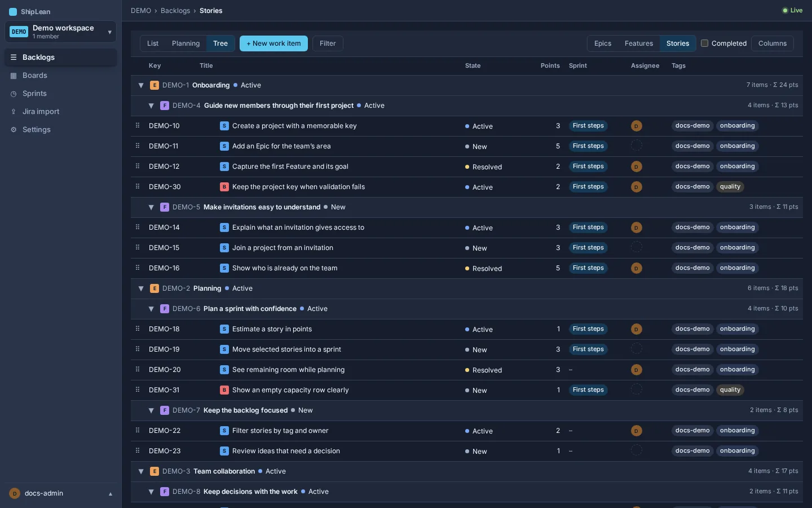This screenshot has height=508, width=812.
Task: Click the assignee avatar for DEMO-22
Action: point(637,431)
